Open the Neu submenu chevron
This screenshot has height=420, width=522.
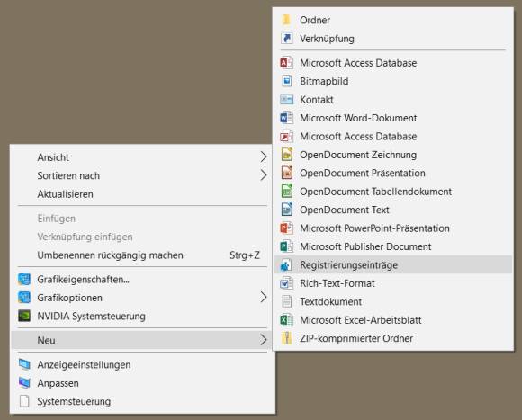264,340
